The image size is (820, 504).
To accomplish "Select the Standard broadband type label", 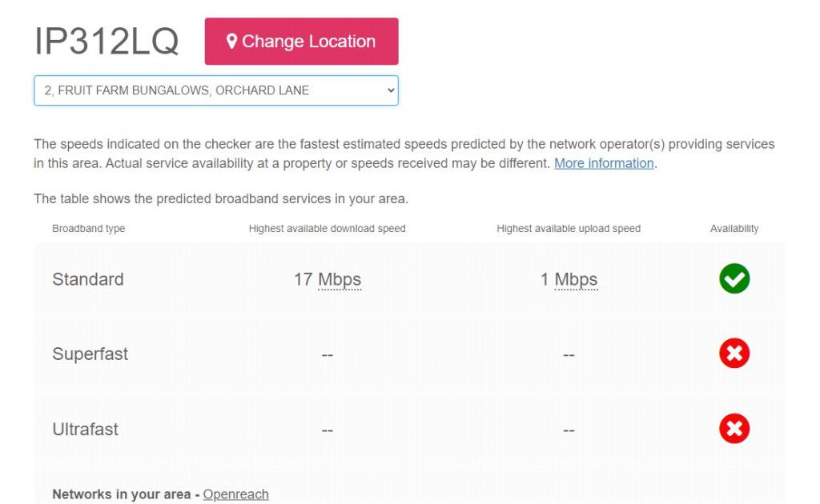I will coord(88,279).
